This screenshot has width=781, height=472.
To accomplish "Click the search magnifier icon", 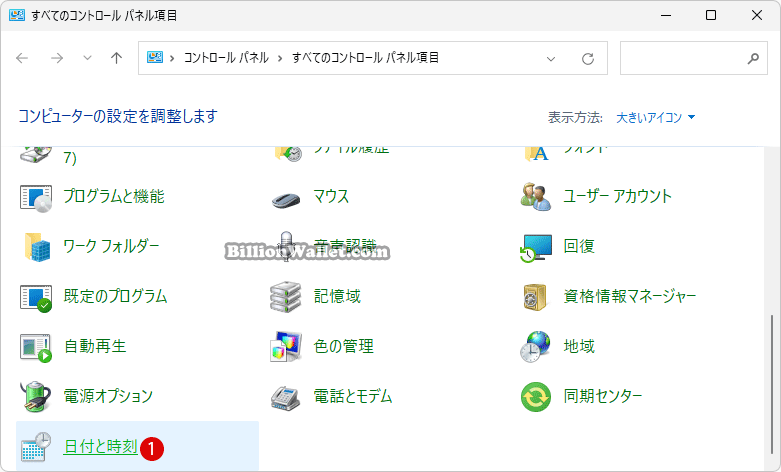I will (x=753, y=58).
